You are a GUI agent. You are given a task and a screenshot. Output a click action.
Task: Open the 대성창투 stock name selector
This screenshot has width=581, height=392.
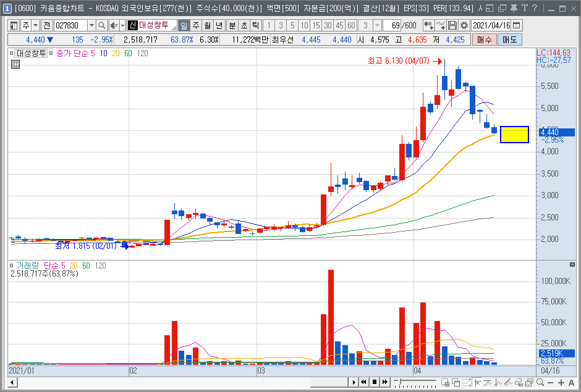[x=152, y=25]
